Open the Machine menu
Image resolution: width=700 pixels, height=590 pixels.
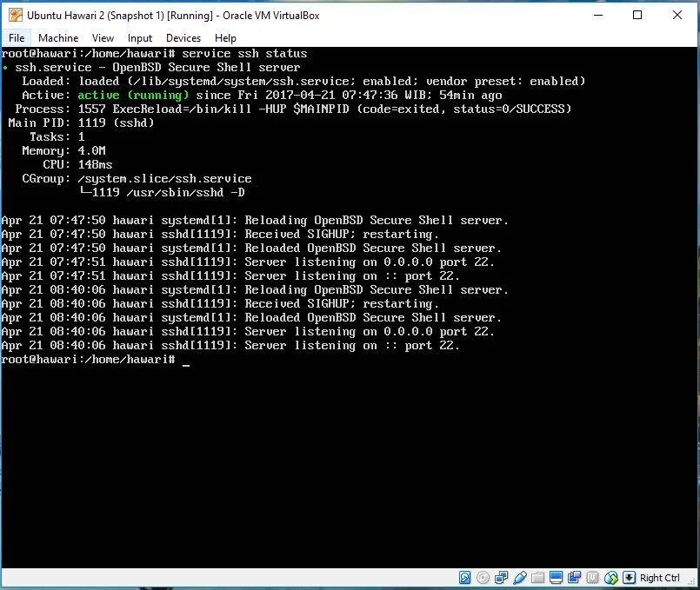click(58, 38)
